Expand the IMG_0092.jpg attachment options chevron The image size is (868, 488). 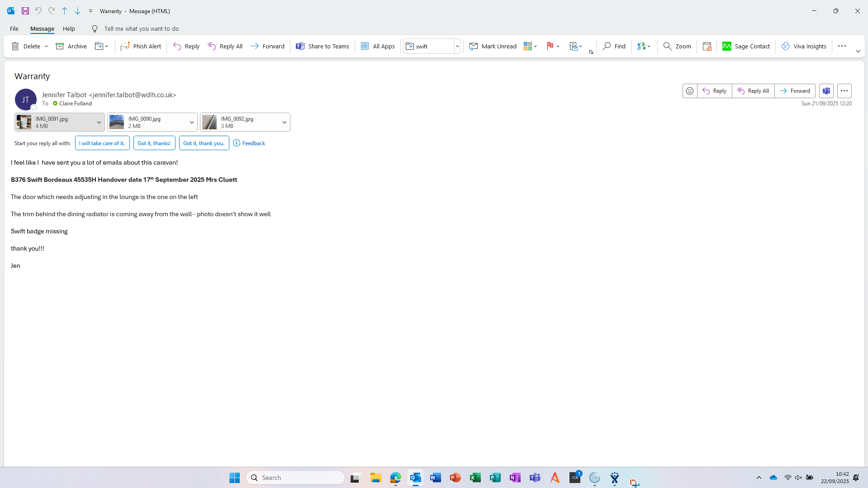coord(284,122)
